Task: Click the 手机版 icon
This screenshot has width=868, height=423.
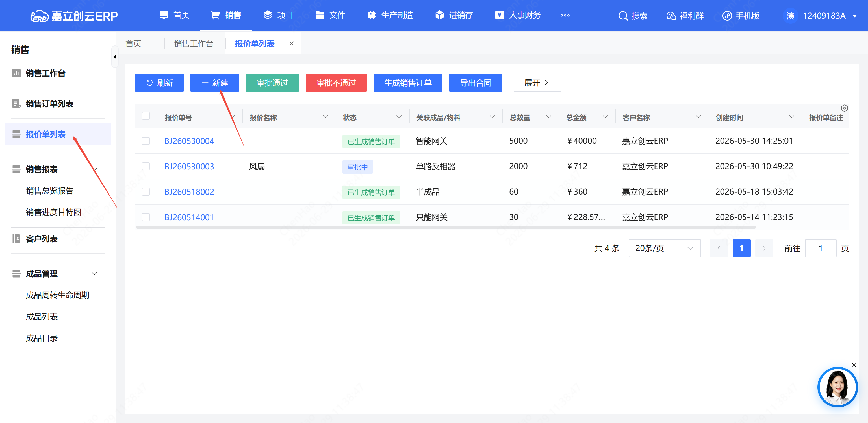Action: coord(727,16)
